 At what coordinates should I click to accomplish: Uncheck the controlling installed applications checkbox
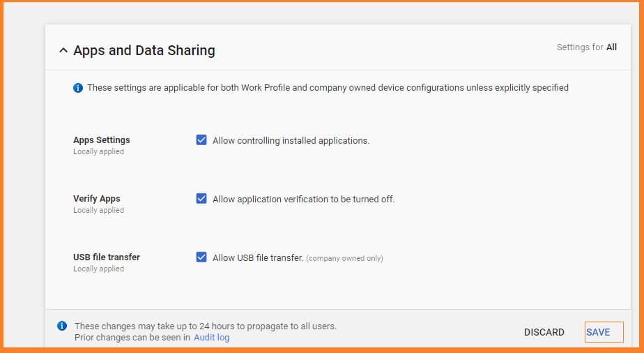click(201, 140)
